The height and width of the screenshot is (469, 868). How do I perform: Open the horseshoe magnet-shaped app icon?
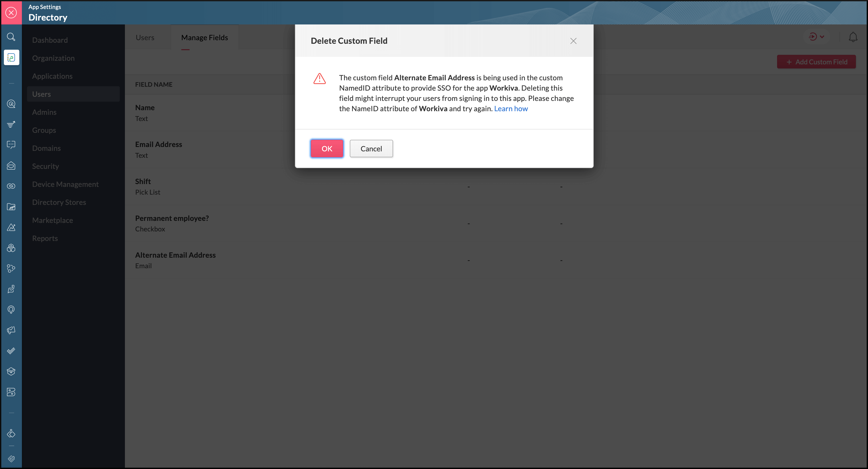(11, 310)
